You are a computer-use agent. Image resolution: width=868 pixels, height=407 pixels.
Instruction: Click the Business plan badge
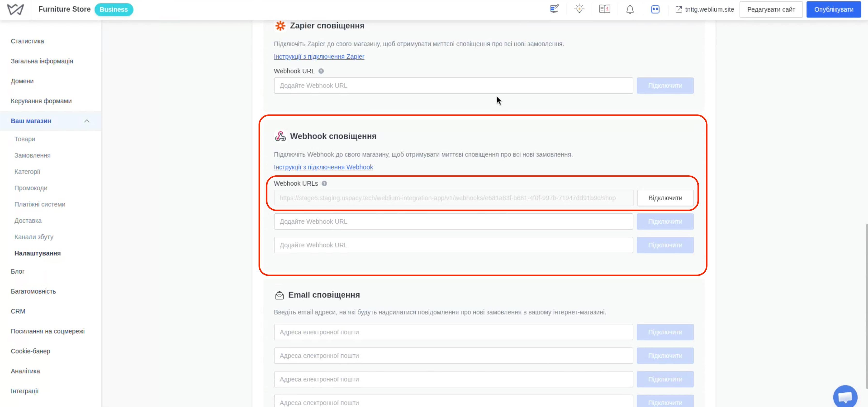coord(114,9)
